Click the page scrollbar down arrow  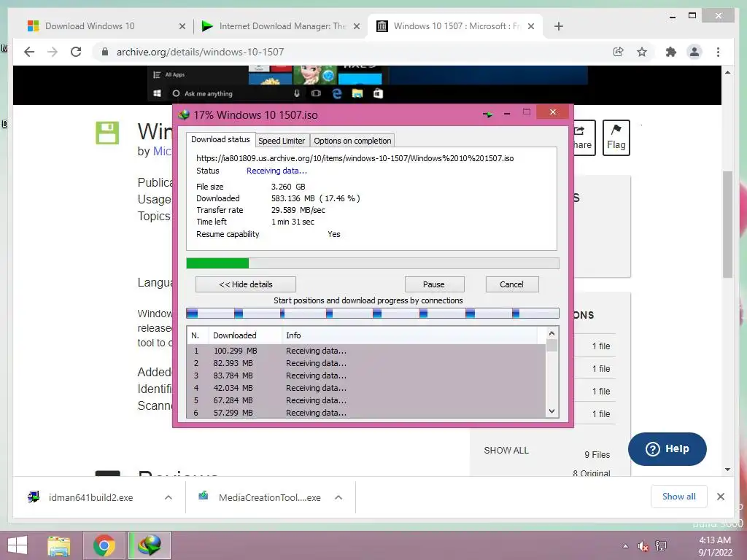click(x=727, y=470)
